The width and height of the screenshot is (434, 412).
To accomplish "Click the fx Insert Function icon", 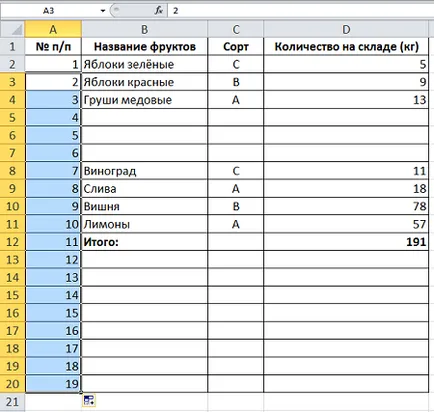I will pos(159,10).
